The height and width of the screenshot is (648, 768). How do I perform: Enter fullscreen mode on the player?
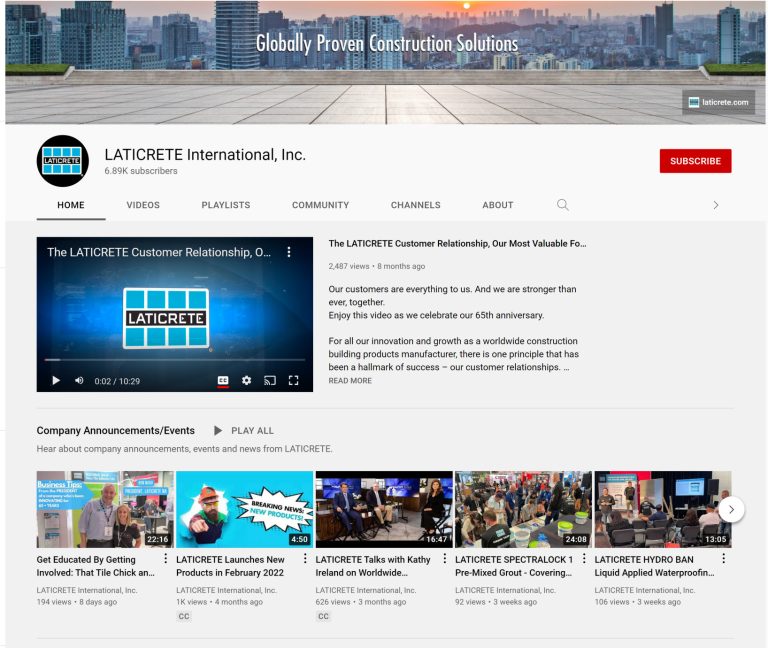coord(293,381)
